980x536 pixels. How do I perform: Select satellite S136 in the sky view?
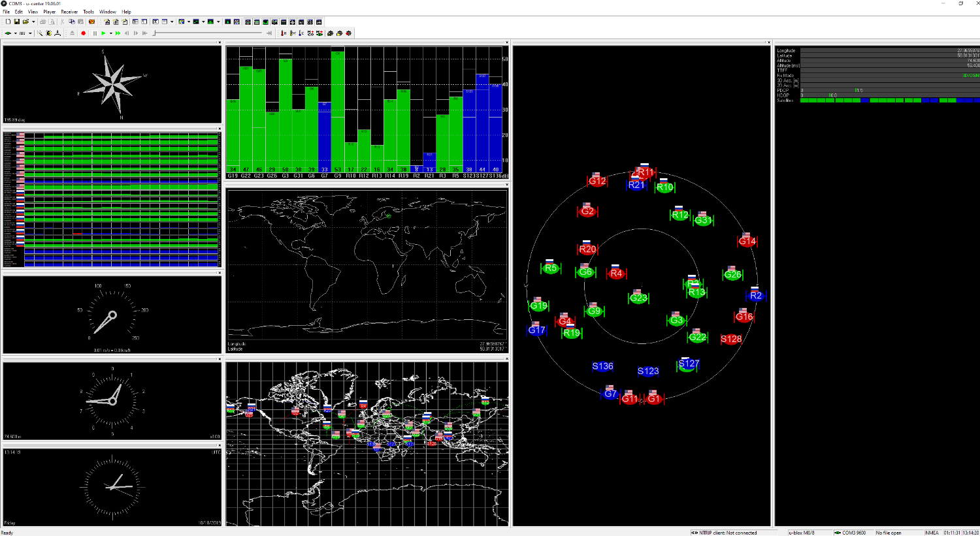[x=602, y=366]
